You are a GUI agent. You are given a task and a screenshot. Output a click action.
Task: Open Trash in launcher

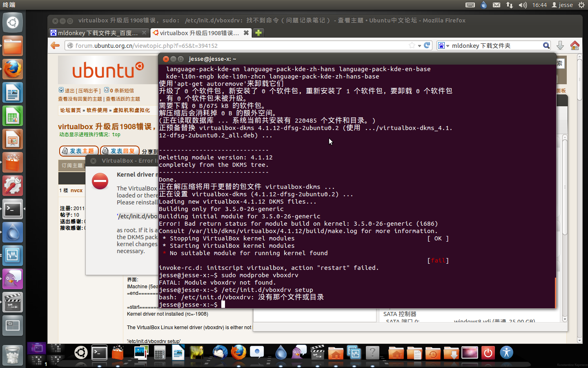click(x=12, y=355)
